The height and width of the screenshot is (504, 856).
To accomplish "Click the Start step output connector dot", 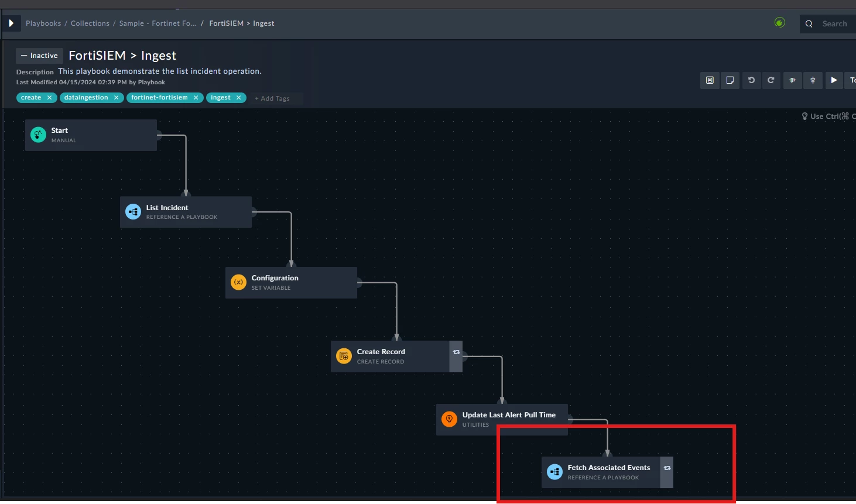I will tap(159, 135).
